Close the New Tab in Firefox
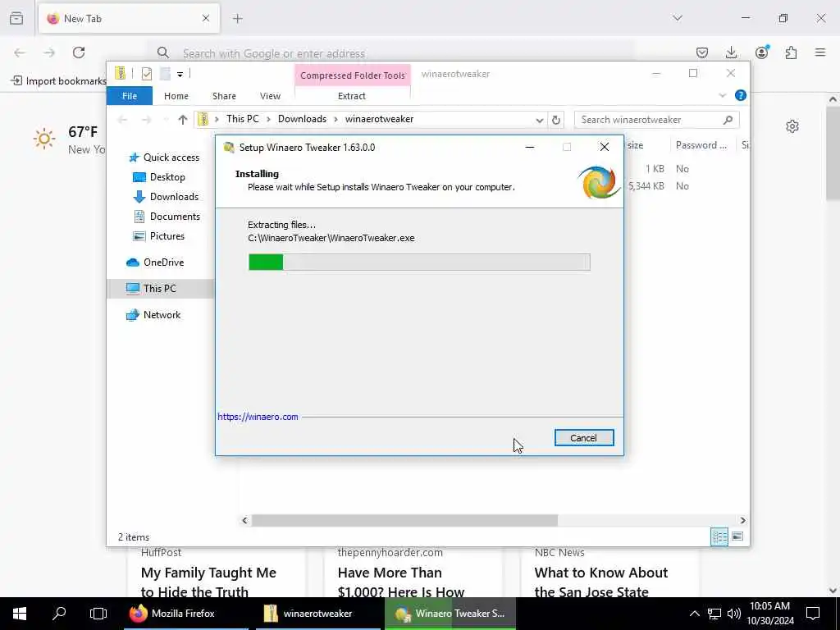Image resolution: width=840 pixels, height=630 pixels. point(206,18)
